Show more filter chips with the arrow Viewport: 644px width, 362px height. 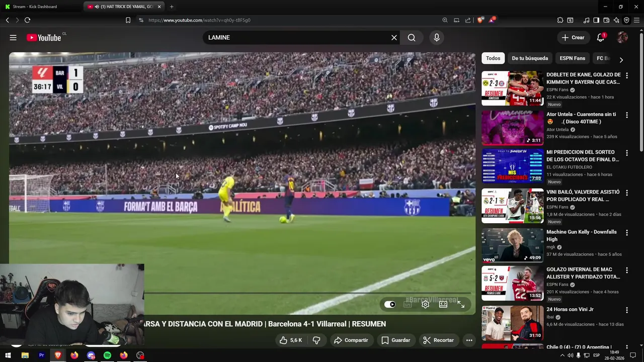pos(621,60)
